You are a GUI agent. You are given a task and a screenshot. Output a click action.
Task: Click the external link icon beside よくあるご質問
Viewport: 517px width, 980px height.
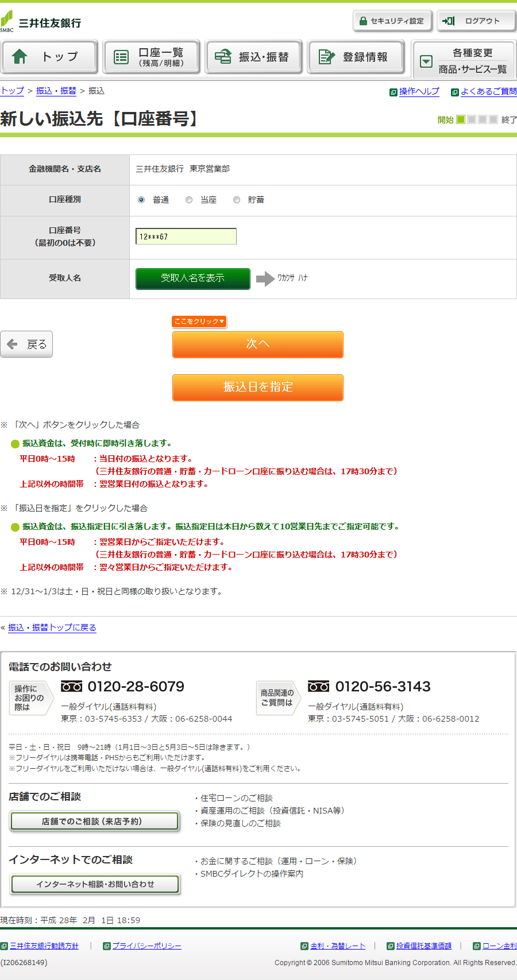tap(455, 92)
